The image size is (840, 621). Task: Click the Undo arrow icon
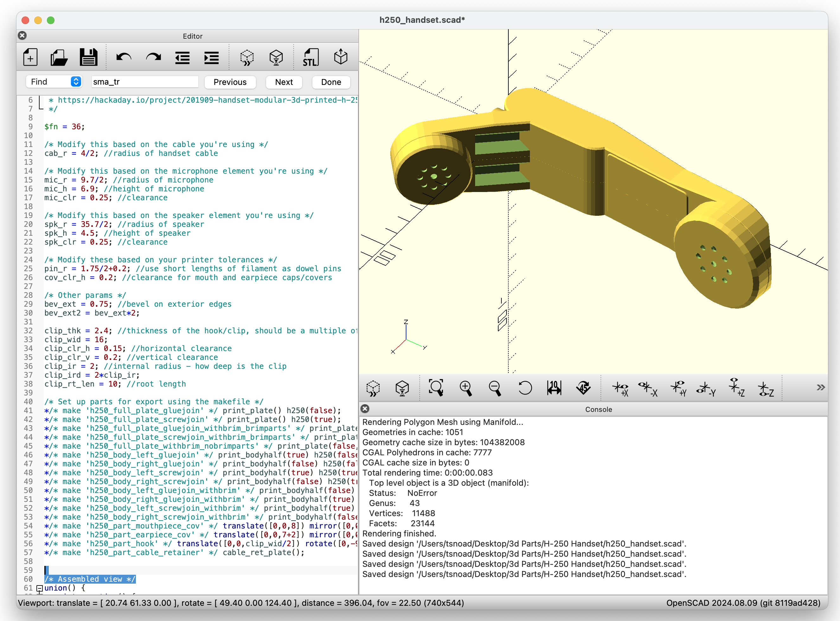[124, 58]
